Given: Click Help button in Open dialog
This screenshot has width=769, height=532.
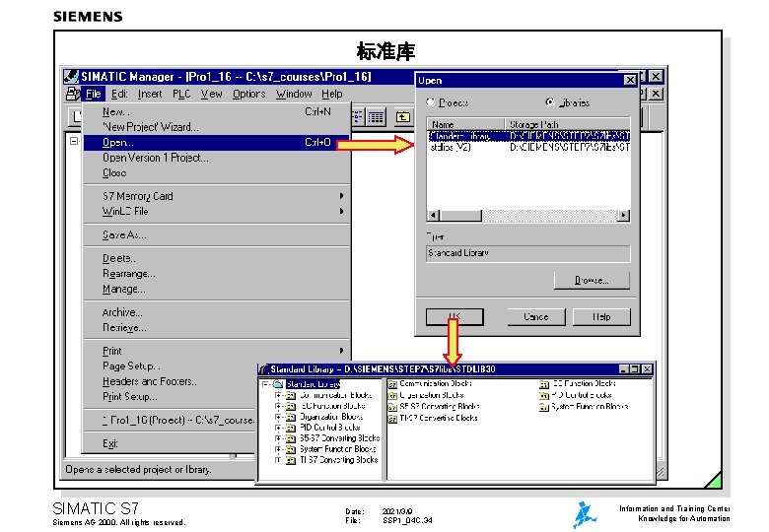Looking at the screenshot, I should pyautogui.click(x=601, y=317).
